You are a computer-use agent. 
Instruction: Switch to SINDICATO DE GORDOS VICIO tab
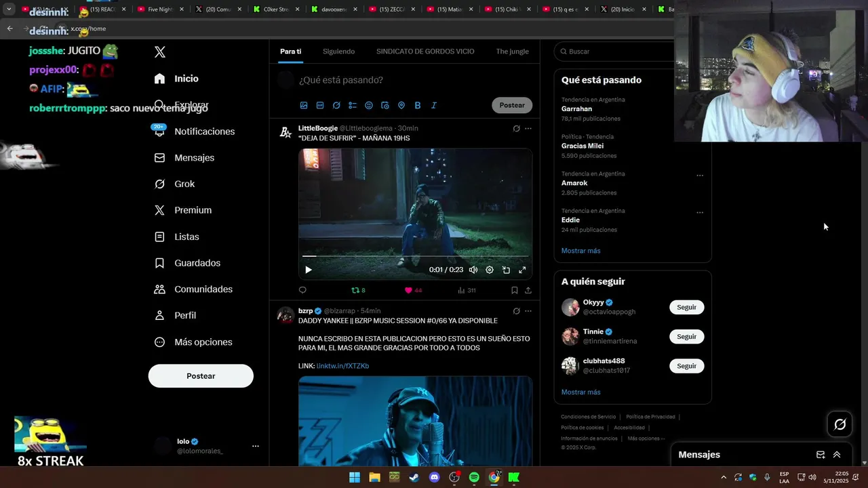[x=425, y=52]
